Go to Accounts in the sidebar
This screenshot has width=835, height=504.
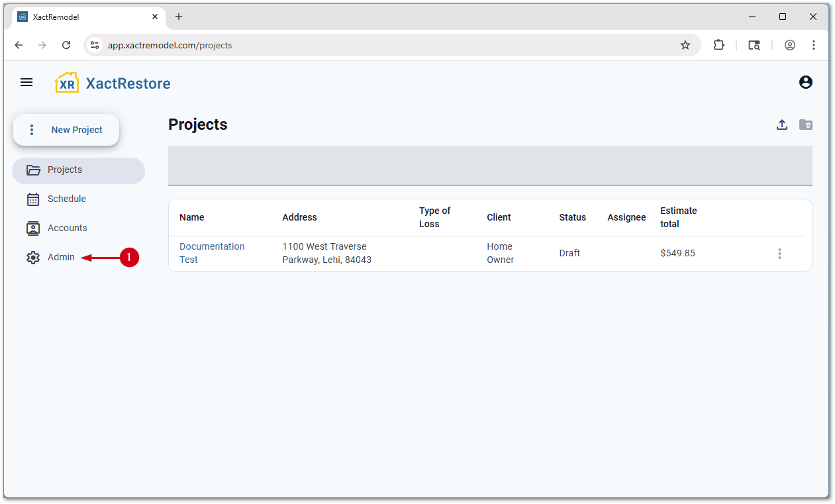click(x=67, y=228)
